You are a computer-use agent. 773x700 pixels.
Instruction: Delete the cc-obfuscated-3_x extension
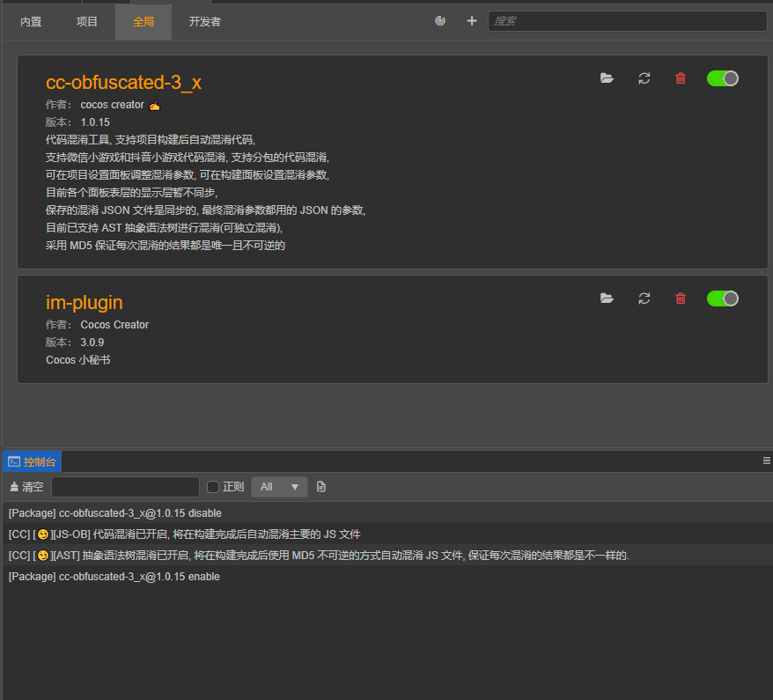[x=681, y=78]
